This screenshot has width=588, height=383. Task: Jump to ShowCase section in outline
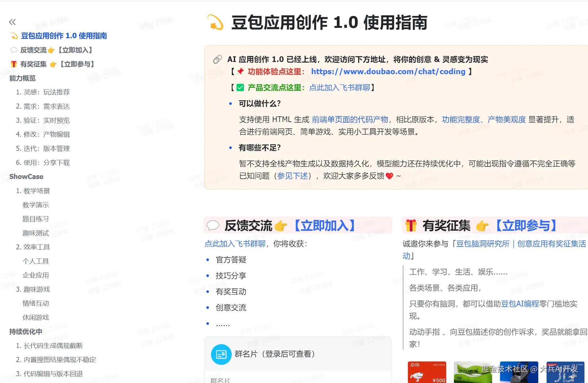coord(26,177)
